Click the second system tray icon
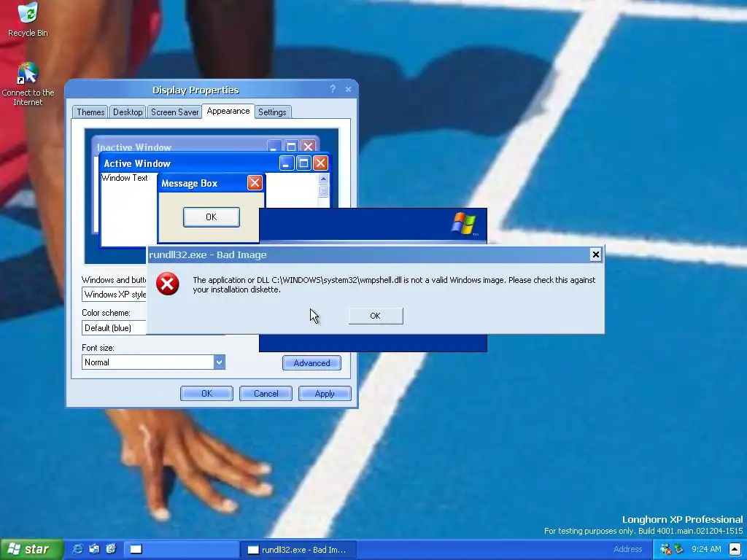The image size is (747, 560). pos(679,549)
